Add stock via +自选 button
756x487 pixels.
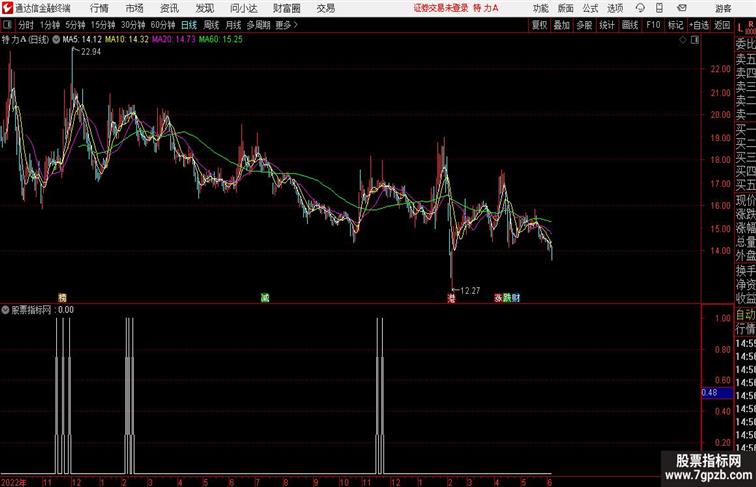699,25
